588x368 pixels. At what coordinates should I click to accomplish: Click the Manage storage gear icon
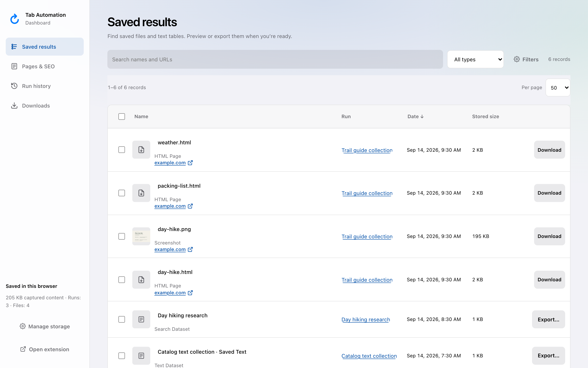coord(23,326)
